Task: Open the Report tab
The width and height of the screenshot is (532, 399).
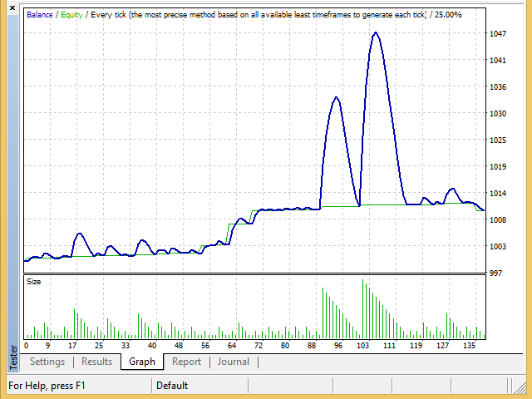Action: 186,362
